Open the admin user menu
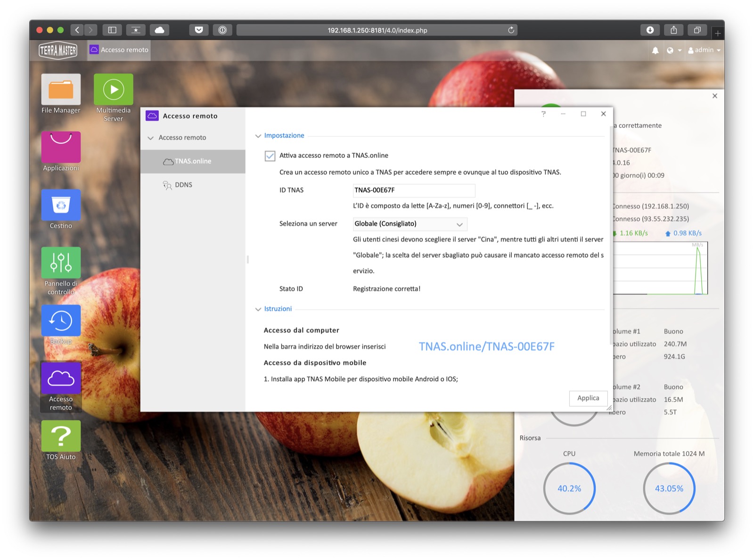The height and width of the screenshot is (560, 754). (704, 50)
